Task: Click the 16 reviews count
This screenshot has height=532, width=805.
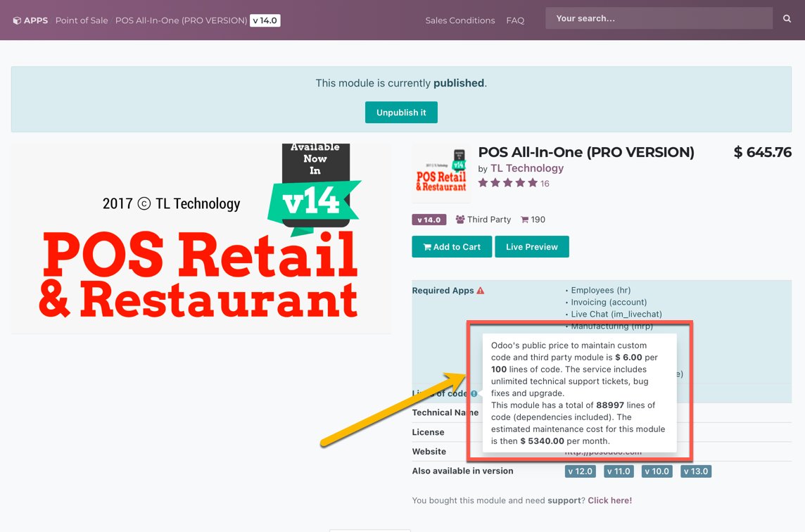Action: 545,184
